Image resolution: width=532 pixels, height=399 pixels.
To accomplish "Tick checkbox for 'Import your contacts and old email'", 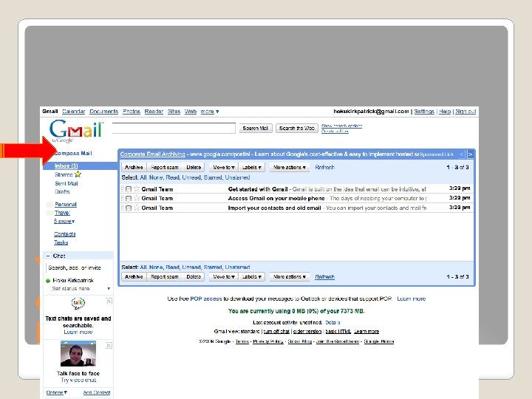I will click(x=129, y=208).
